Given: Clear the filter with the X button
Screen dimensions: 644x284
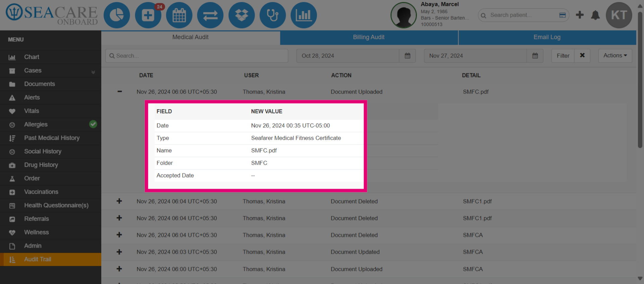Looking at the screenshot, I should 582,56.
